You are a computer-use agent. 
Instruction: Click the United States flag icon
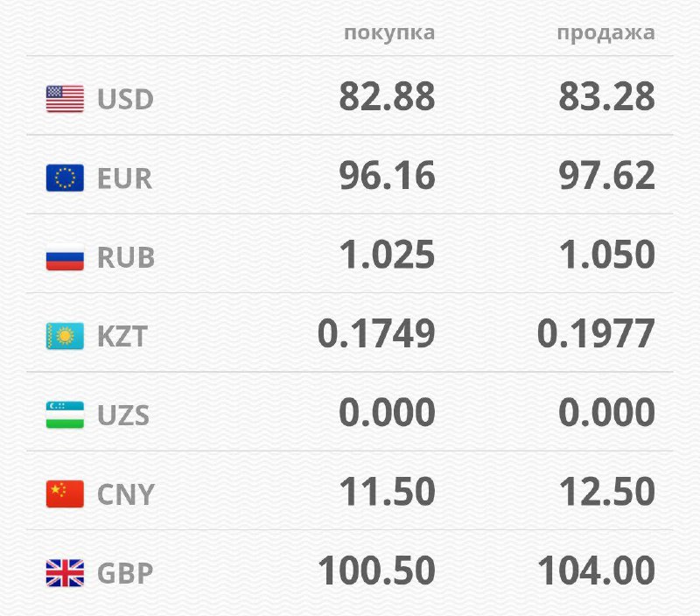point(65,99)
